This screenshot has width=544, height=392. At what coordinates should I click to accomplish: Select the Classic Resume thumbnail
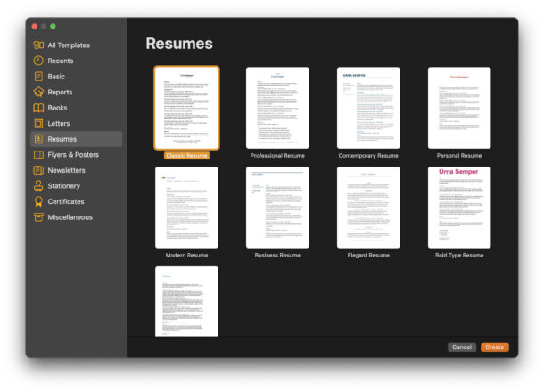[186, 108]
